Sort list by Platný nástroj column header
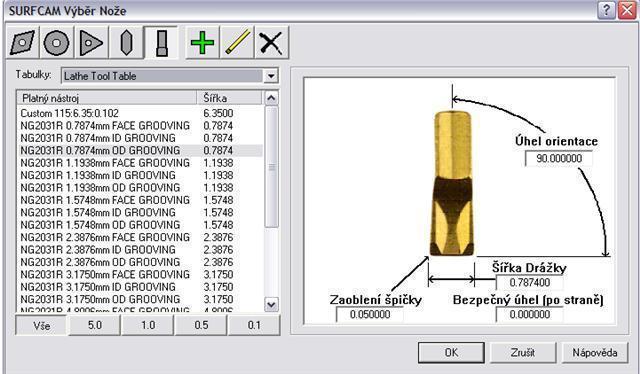The image size is (640, 374). point(107,98)
